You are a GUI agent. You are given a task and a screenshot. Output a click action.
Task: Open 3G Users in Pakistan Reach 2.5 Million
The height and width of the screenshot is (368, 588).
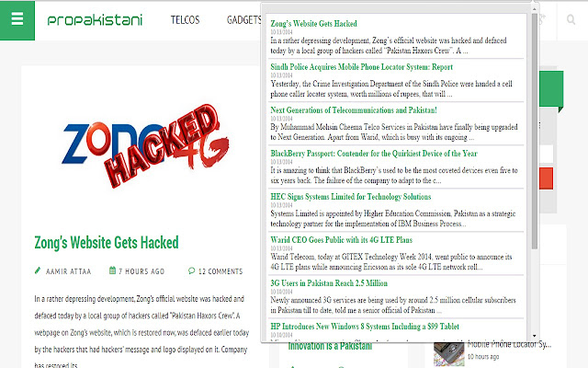click(329, 282)
